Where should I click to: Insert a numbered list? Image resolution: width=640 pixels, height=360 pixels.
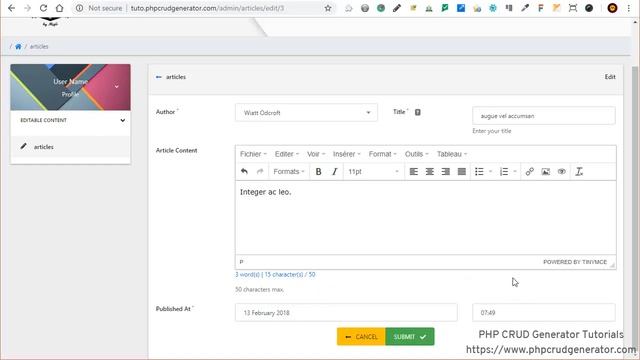click(x=504, y=172)
